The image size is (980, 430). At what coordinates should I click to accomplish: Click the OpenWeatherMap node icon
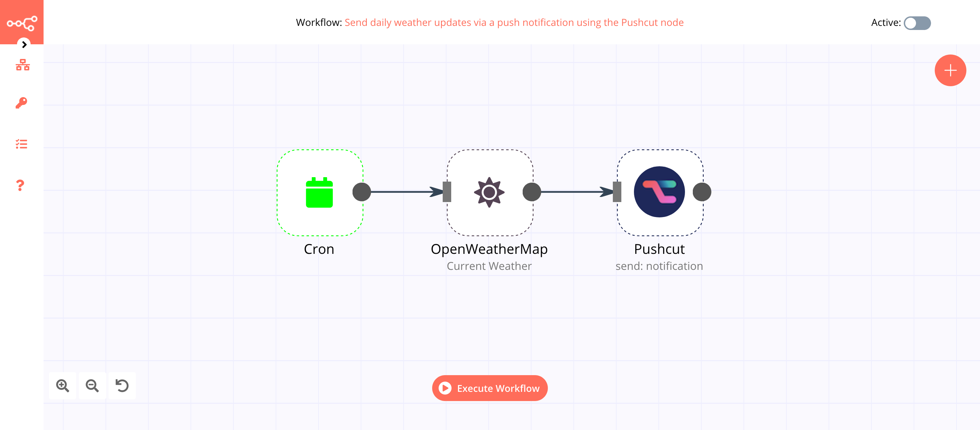tap(489, 193)
